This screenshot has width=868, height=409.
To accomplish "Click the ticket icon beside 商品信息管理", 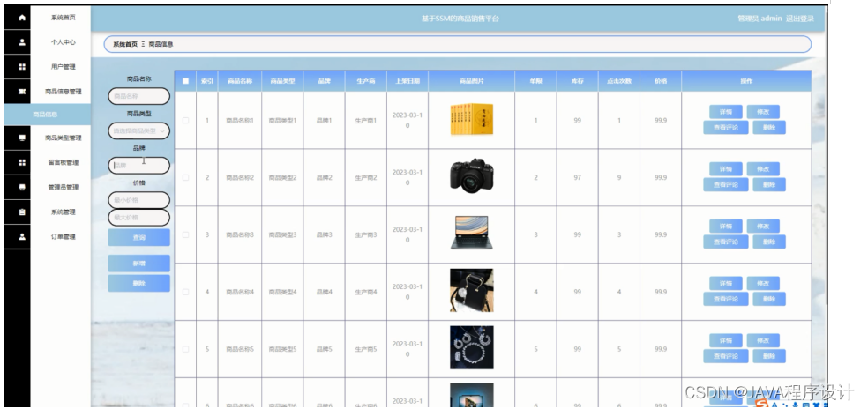I will click(x=21, y=92).
